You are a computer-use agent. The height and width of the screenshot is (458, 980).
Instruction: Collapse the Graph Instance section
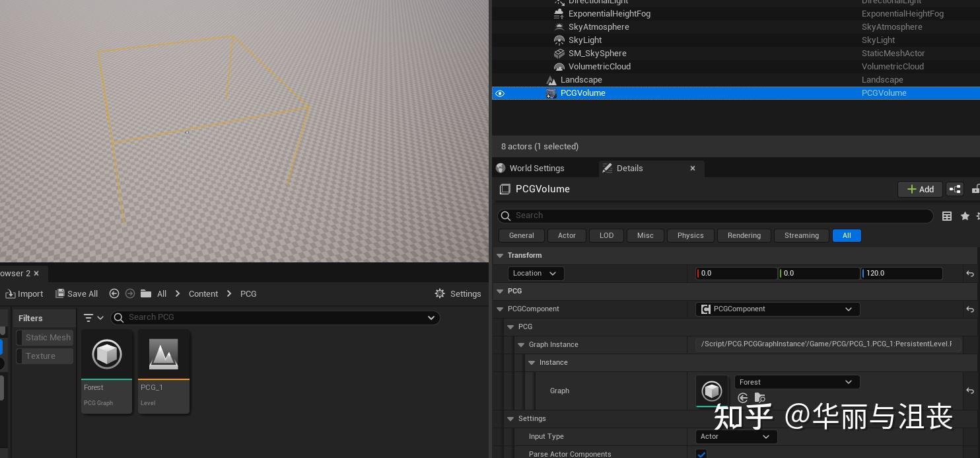coord(522,344)
